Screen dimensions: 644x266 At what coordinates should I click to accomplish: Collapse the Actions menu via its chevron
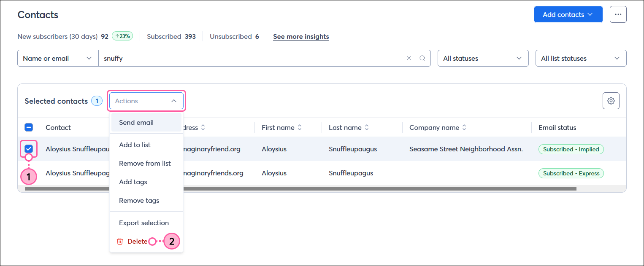174,101
